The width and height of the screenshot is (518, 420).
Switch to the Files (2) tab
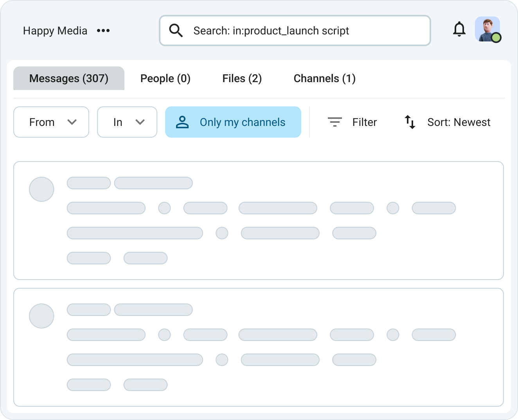click(x=242, y=78)
